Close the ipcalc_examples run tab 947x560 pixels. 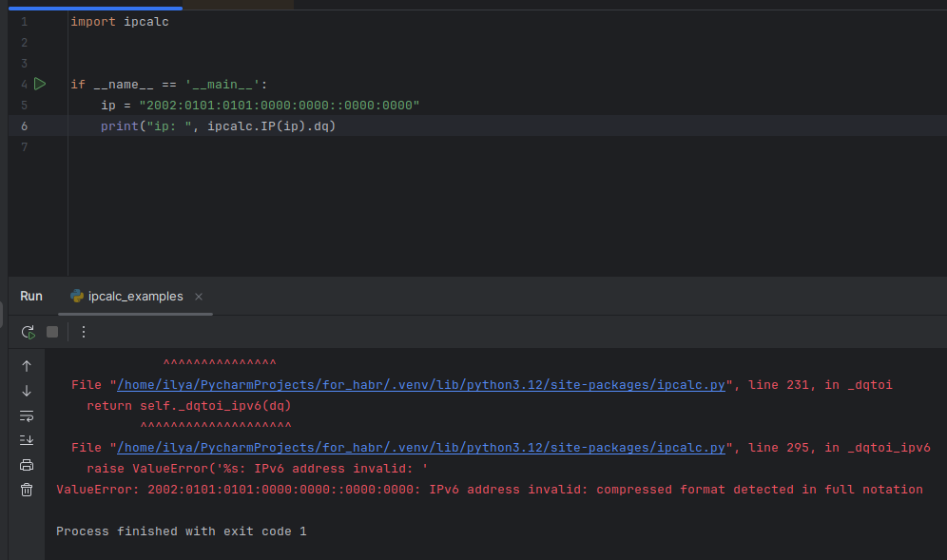tap(199, 297)
